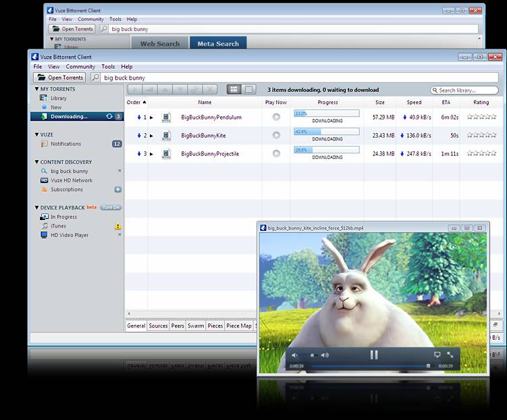Screen dimensions: 507x420
Task: Click the Open Torrents button
Action: pos(59,78)
